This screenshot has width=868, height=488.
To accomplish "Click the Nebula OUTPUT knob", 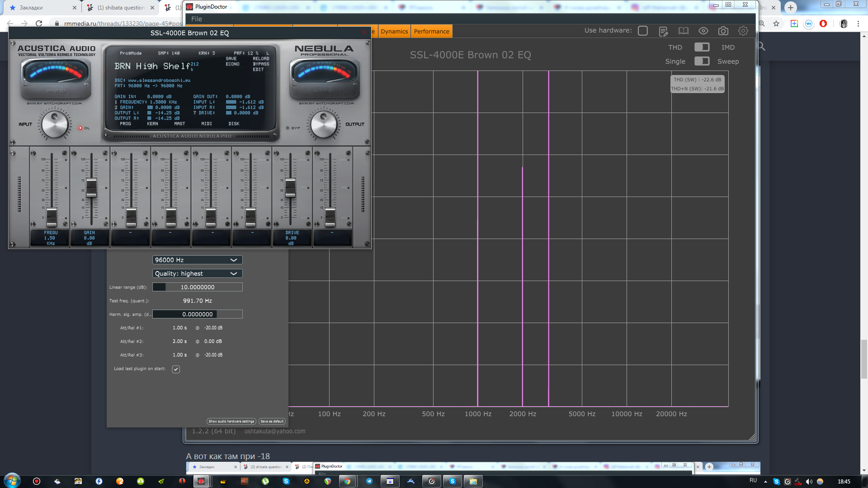I will coord(324,125).
